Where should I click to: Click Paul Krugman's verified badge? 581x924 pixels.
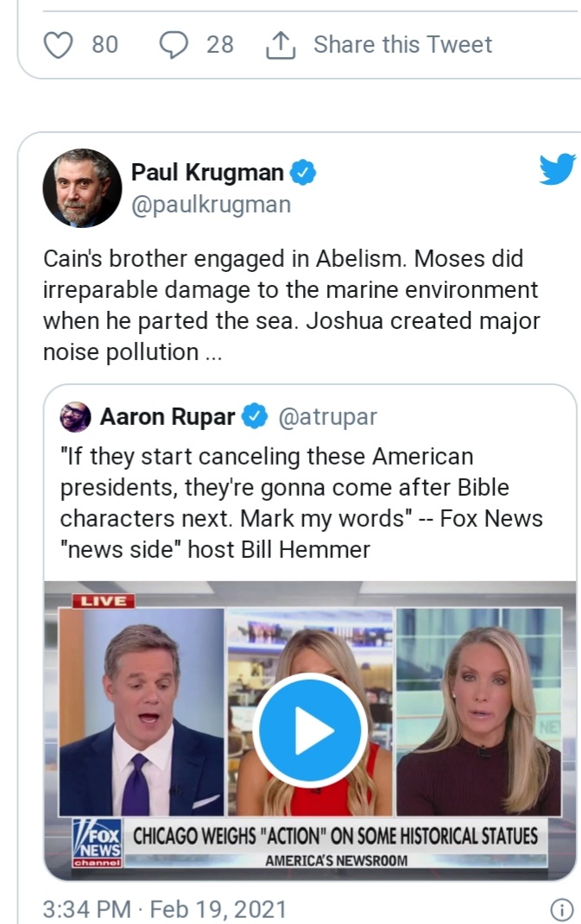click(303, 173)
